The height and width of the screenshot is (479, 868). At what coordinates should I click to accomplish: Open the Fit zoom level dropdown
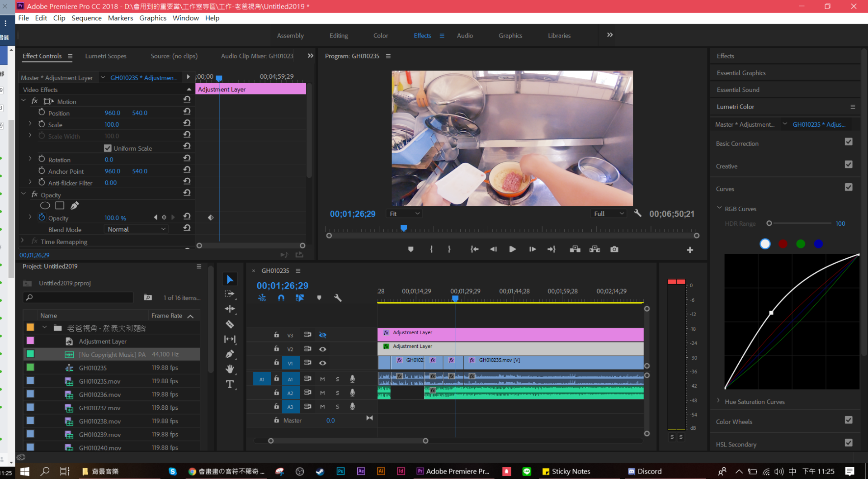[x=405, y=213]
